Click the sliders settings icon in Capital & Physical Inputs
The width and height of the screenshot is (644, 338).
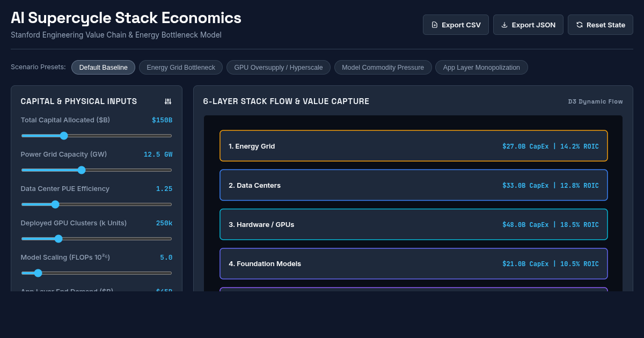click(168, 101)
